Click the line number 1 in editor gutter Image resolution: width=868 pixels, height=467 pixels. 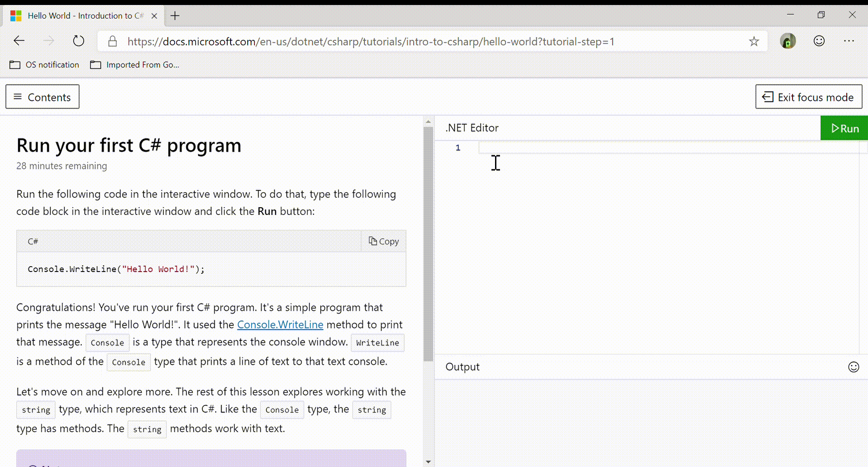458,148
